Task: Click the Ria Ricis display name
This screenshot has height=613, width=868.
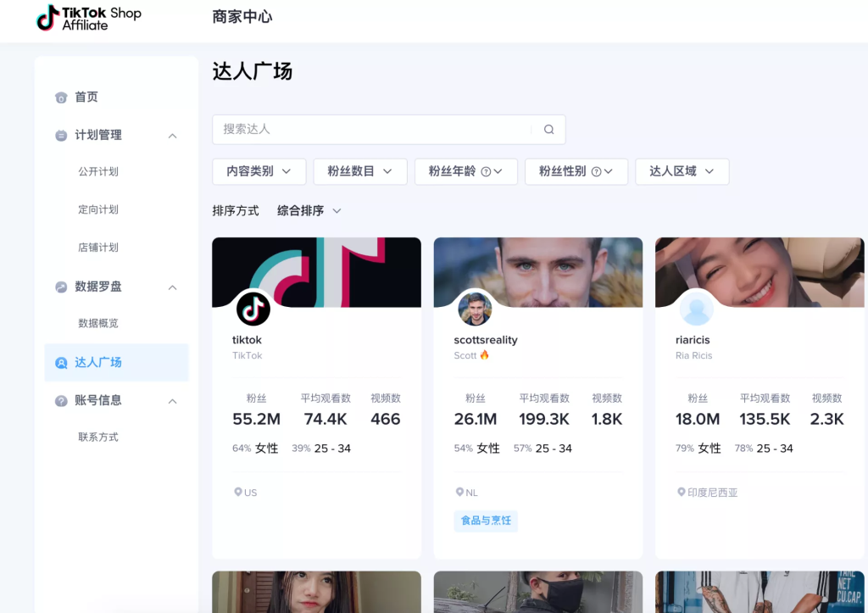Action: point(693,355)
